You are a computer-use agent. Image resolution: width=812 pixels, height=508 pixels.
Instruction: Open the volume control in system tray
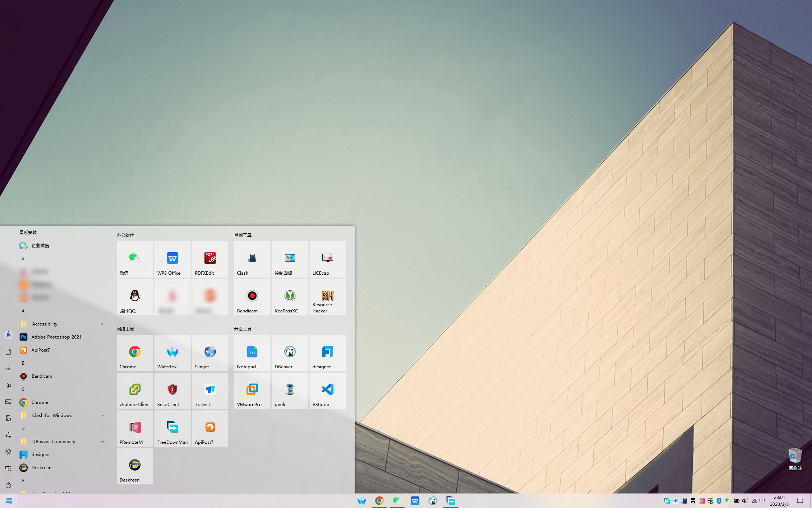(745, 501)
